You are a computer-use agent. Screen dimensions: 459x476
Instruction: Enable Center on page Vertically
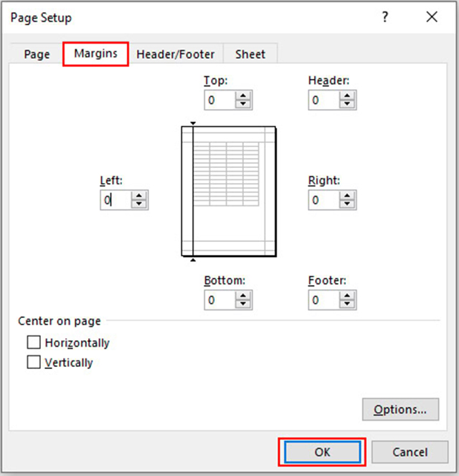tap(34, 362)
